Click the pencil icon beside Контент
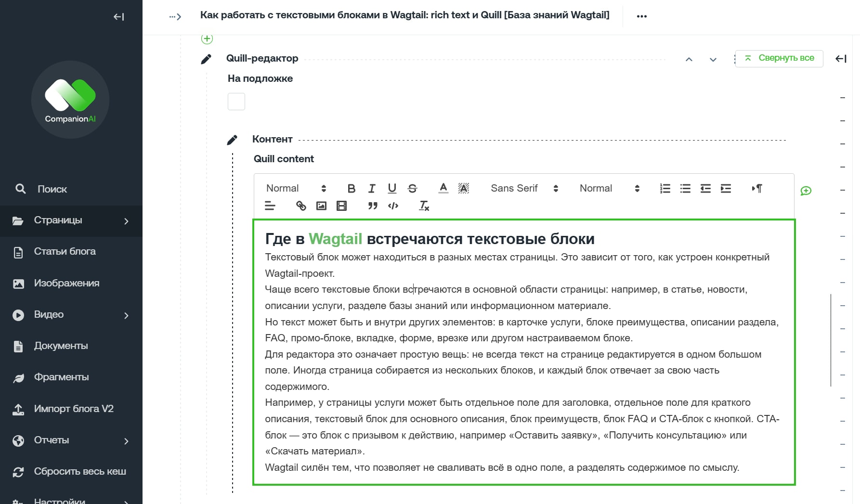This screenshot has width=860, height=504. [232, 140]
